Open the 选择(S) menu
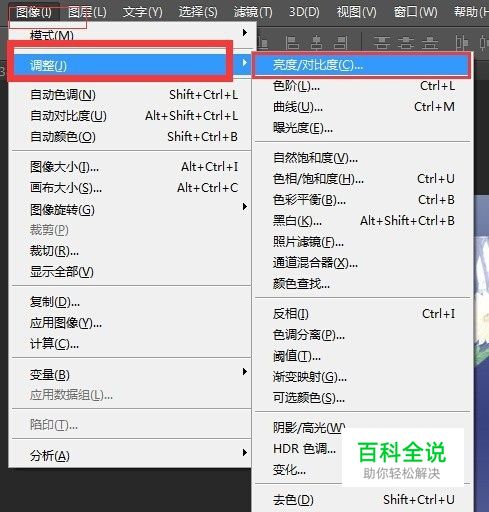The width and height of the screenshot is (489, 512). pyautogui.click(x=198, y=12)
